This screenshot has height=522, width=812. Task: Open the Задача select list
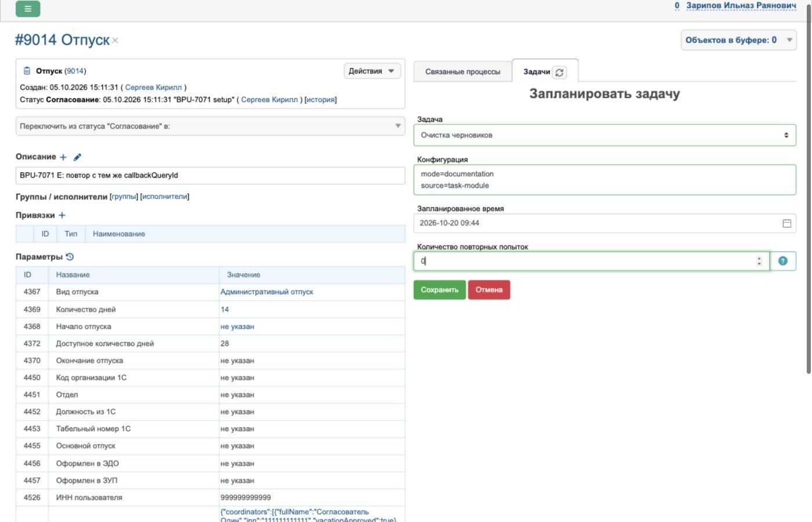(x=604, y=135)
